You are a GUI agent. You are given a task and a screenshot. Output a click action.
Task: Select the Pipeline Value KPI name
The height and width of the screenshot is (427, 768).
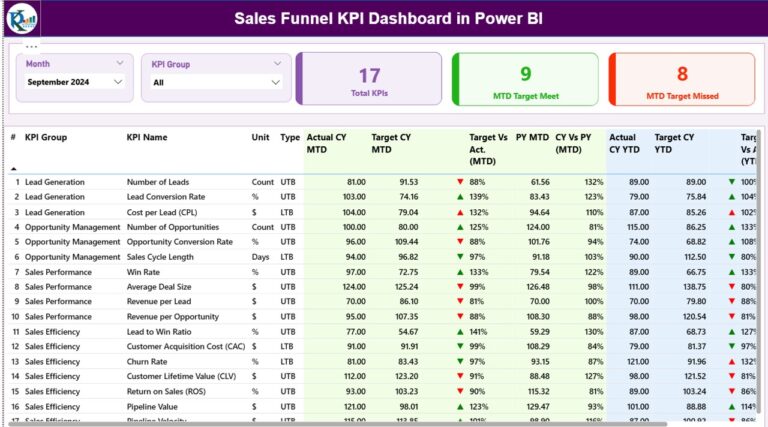coord(152,407)
